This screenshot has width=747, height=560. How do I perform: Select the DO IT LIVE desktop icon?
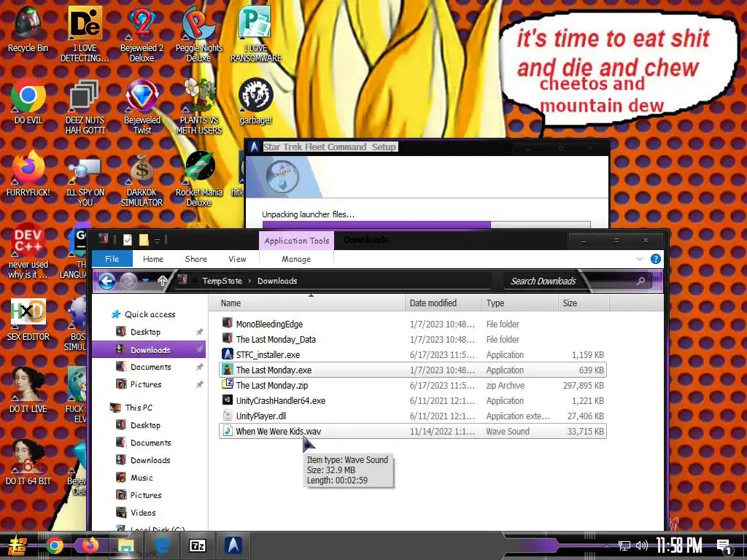(x=28, y=391)
